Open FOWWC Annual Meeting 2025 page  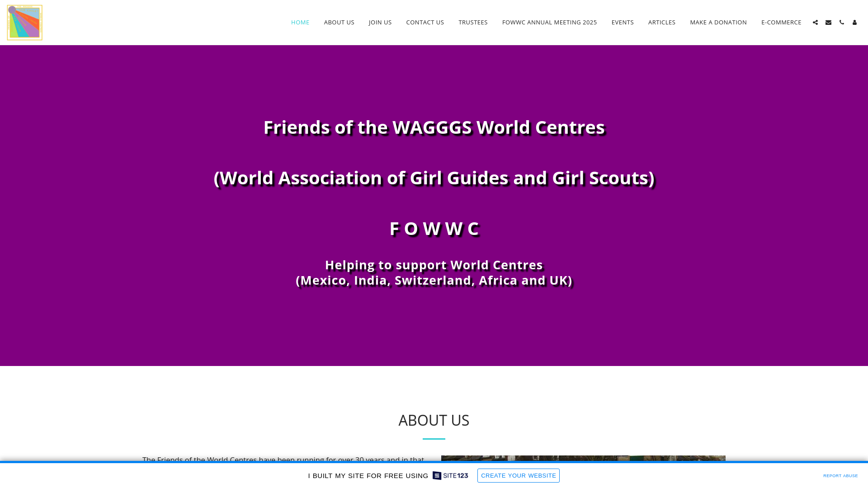coord(549,22)
